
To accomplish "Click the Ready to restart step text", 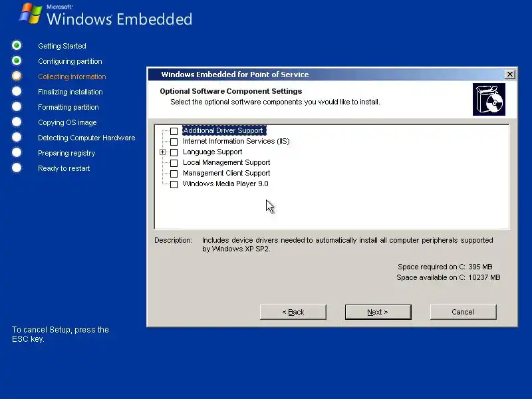I will pyautogui.click(x=64, y=168).
